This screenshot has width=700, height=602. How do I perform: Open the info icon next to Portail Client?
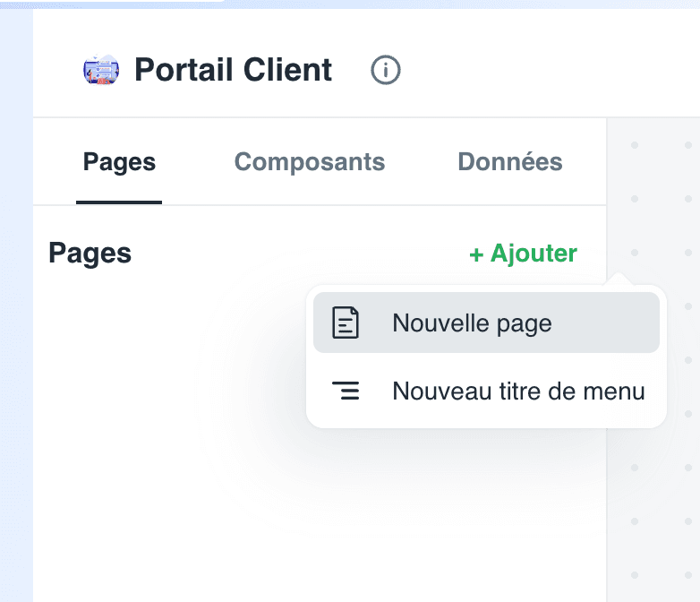(x=385, y=70)
